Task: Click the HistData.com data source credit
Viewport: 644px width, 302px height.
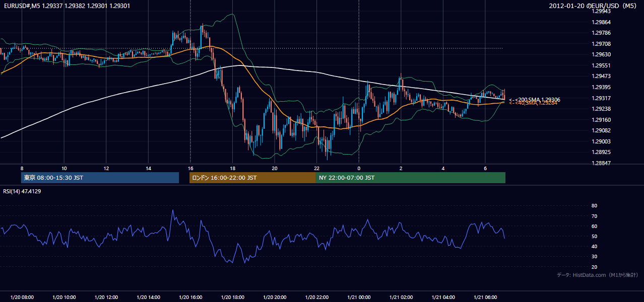Action: pos(598,275)
